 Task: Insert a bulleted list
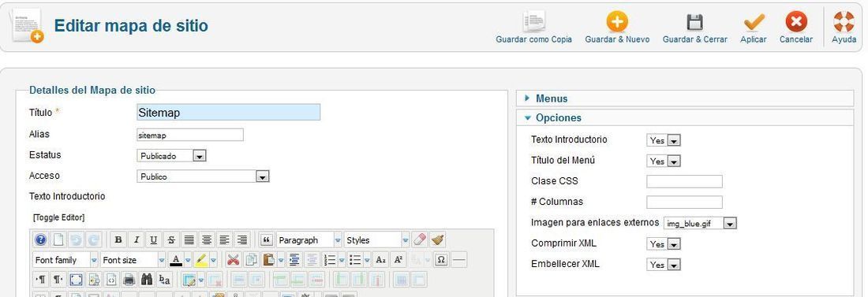(355, 260)
